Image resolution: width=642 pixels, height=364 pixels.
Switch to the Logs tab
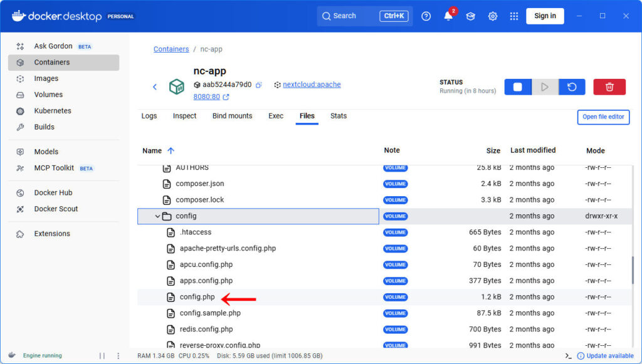[149, 116]
